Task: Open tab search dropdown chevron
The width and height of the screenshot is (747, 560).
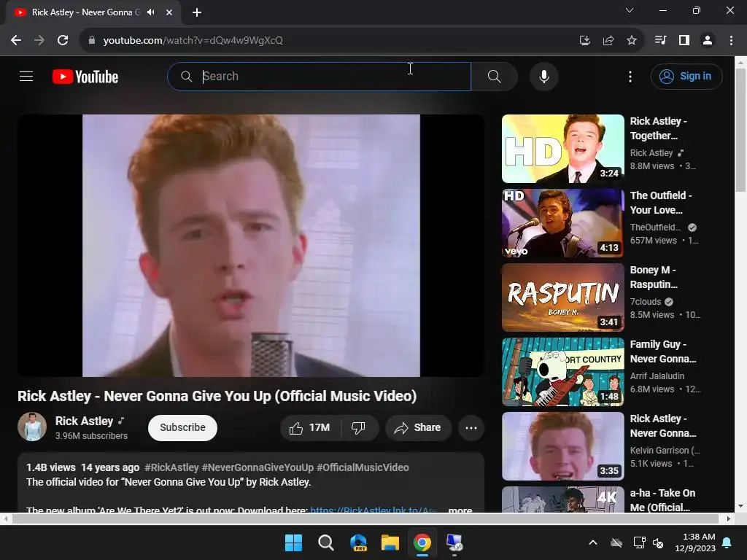Action: coord(630,10)
